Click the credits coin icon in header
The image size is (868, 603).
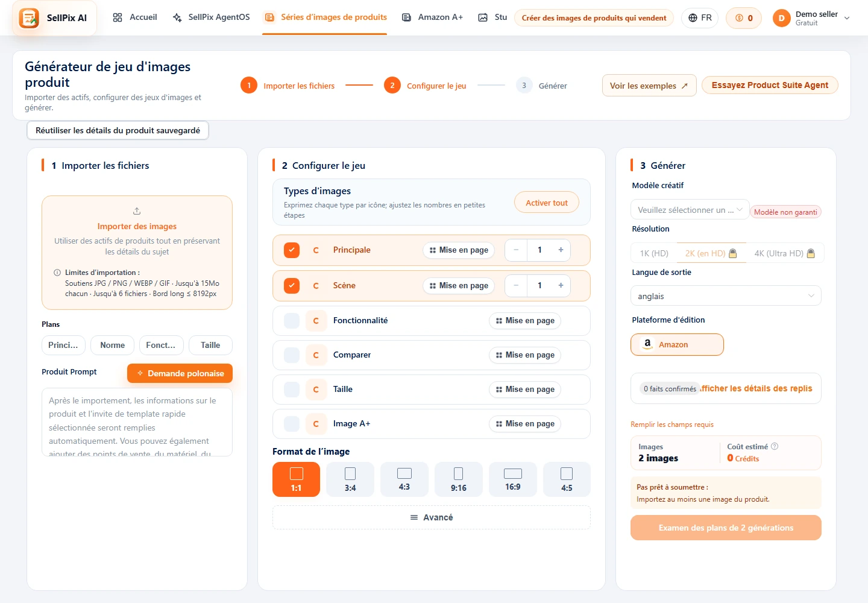coord(739,18)
